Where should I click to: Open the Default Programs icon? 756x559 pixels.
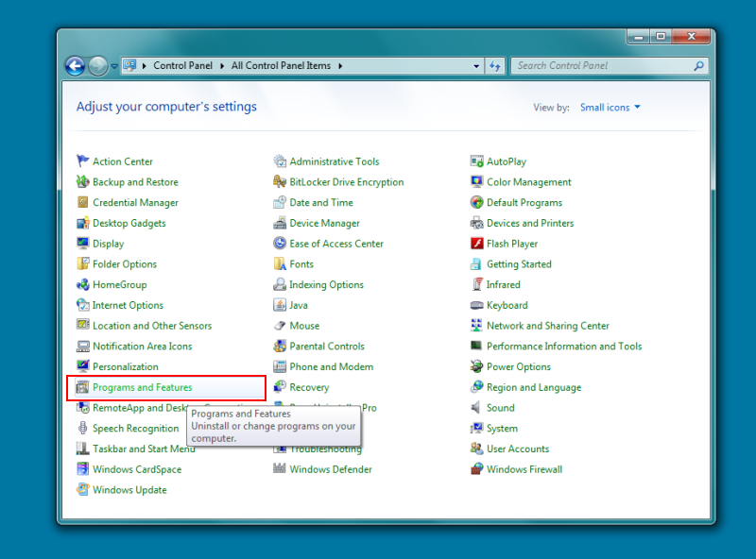point(477,202)
